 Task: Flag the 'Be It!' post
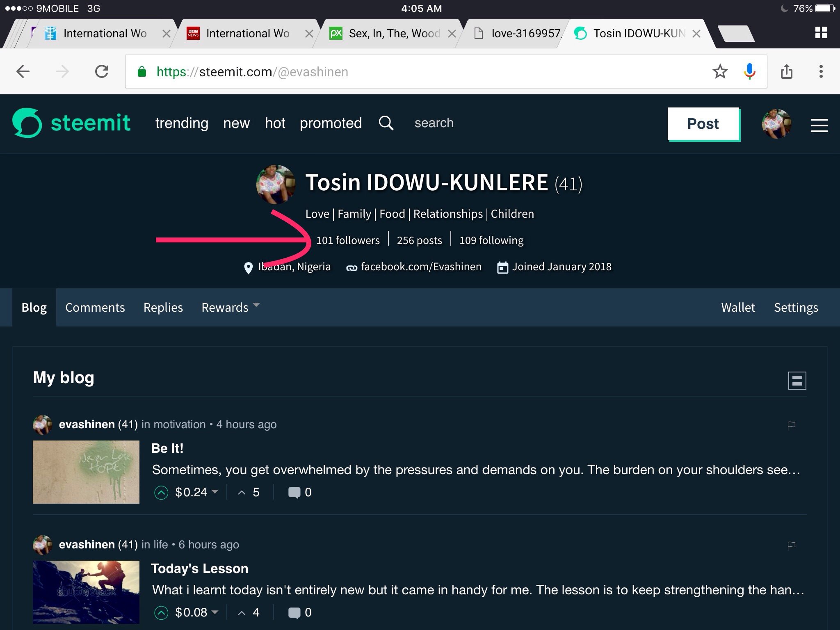tap(792, 425)
